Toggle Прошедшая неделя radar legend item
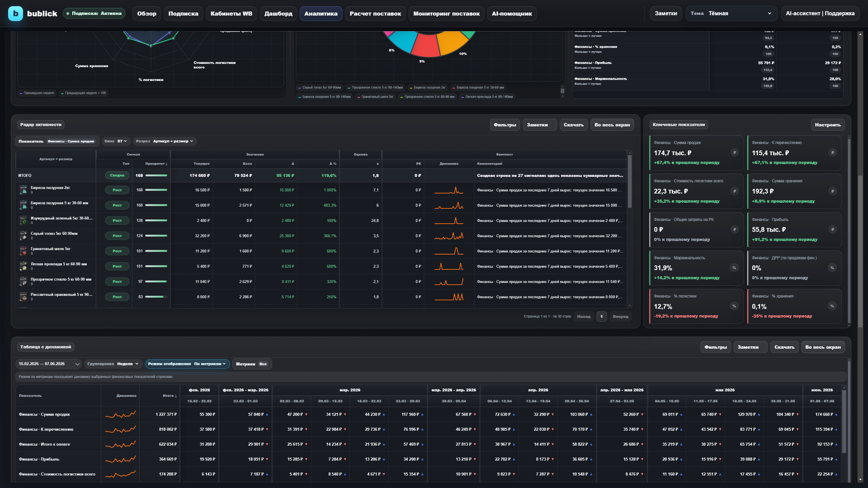The width and height of the screenshot is (868, 488). point(37,93)
